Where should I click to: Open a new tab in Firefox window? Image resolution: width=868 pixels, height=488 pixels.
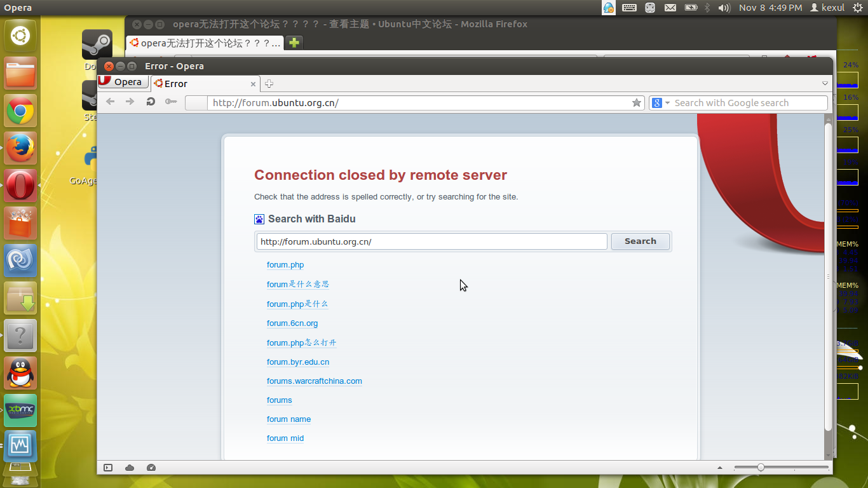(294, 43)
